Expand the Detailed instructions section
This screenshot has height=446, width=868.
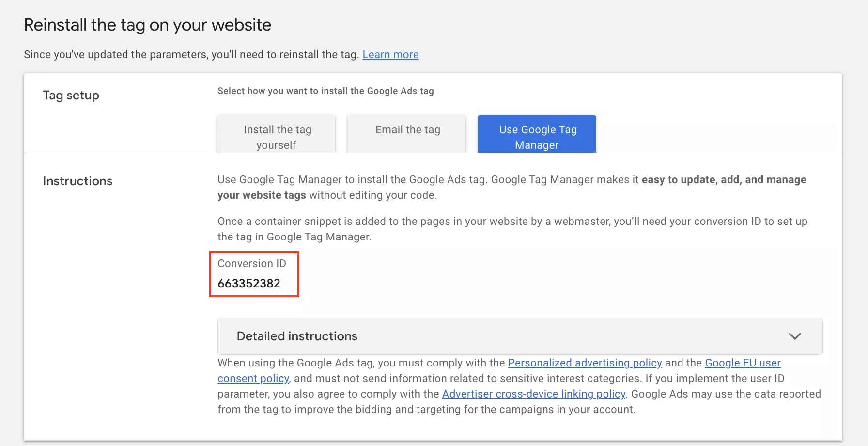pos(520,336)
